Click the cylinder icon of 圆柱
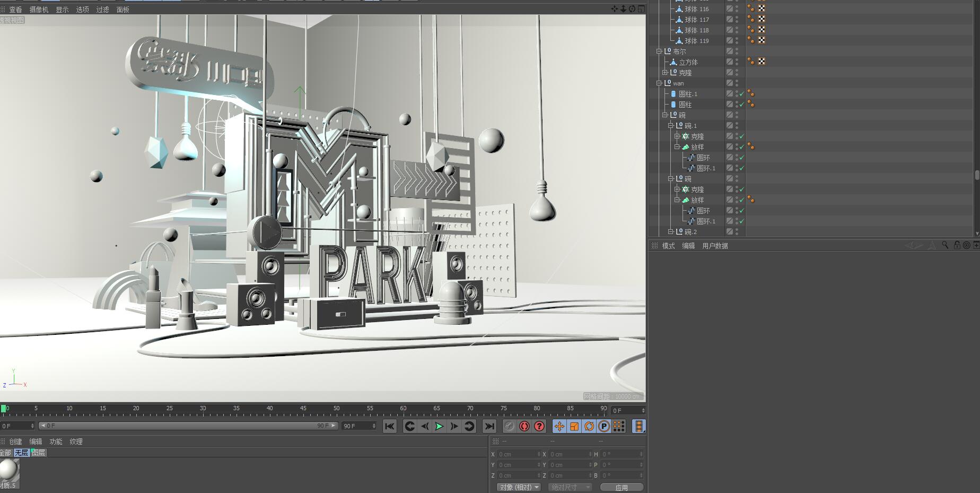The height and width of the screenshot is (493, 980). click(673, 105)
